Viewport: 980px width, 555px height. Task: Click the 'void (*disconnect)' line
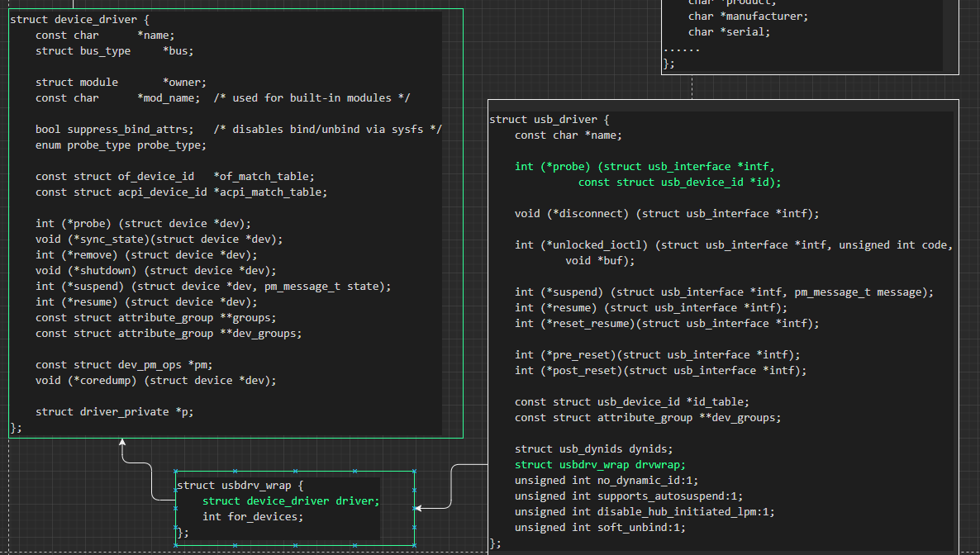pyautogui.click(x=667, y=214)
